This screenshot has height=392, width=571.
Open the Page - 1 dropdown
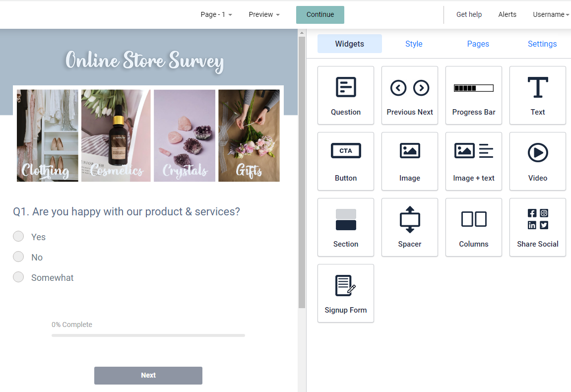[216, 14]
